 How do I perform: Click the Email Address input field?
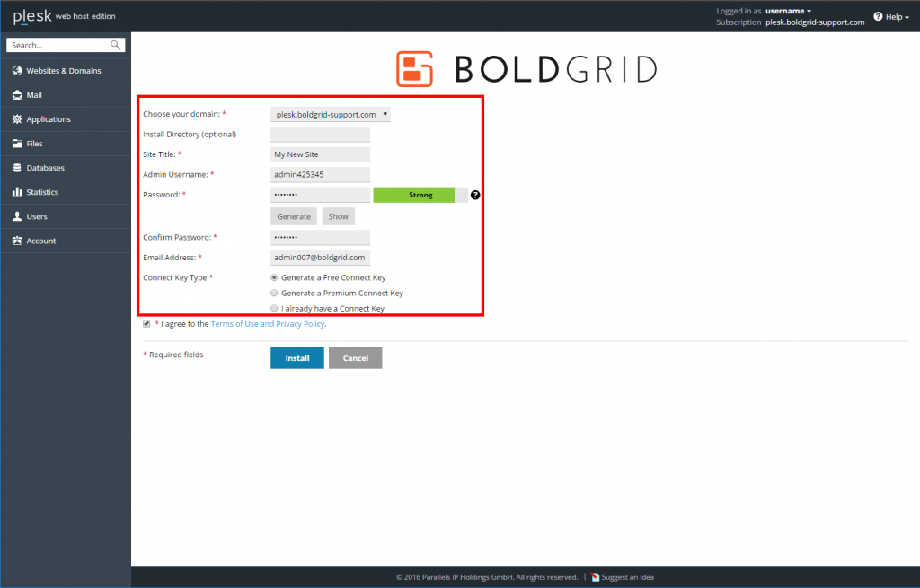click(x=321, y=258)
